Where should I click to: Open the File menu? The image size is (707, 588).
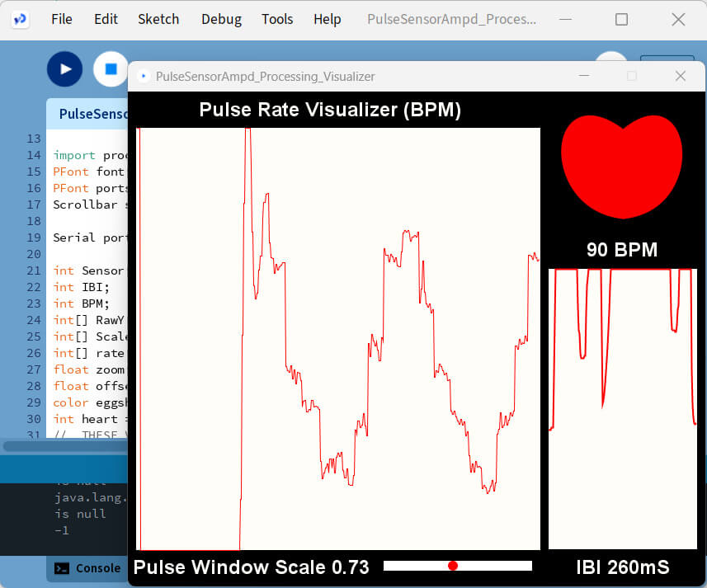(62, 19)
